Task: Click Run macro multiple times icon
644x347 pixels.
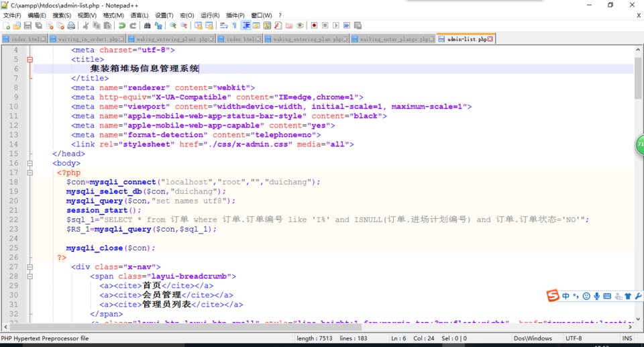Action: pyautogui.click(x=347, y=26)
